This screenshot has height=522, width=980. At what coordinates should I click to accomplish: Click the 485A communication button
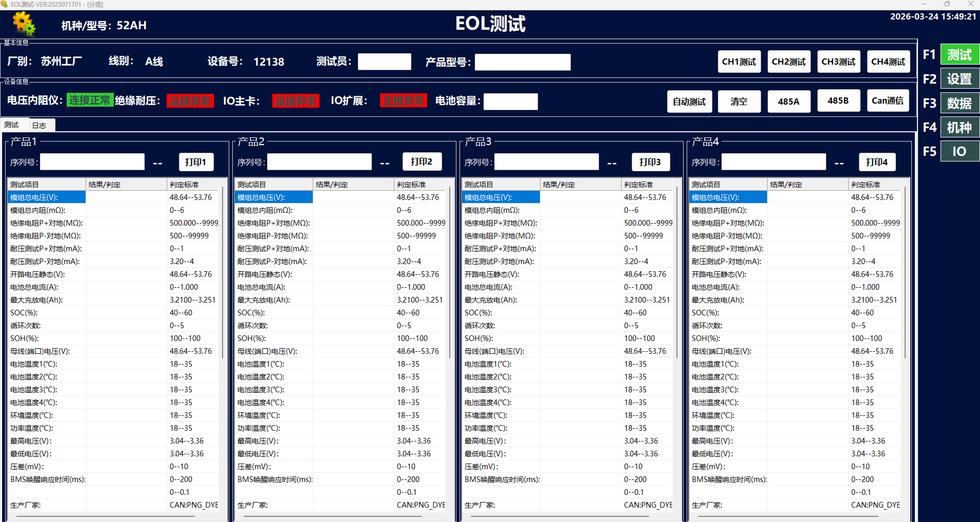(x=788, y=102)
